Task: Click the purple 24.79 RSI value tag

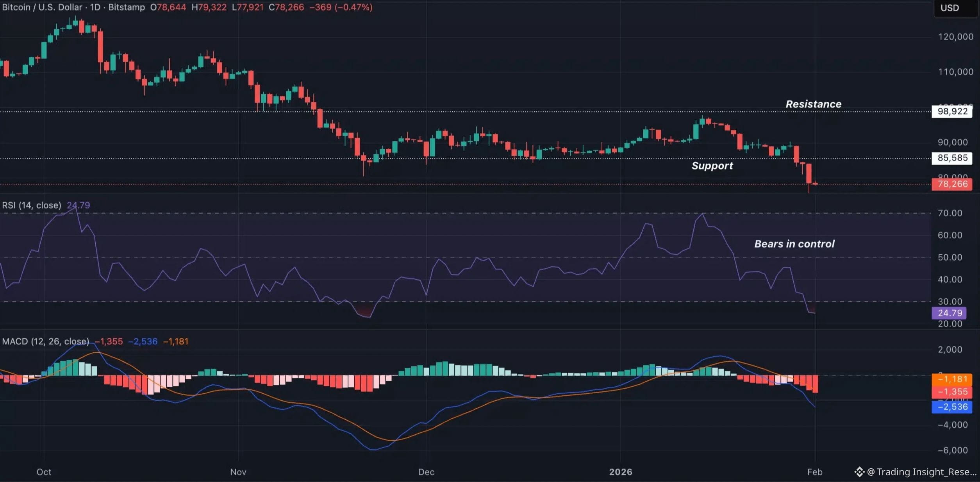Action: 949,313
